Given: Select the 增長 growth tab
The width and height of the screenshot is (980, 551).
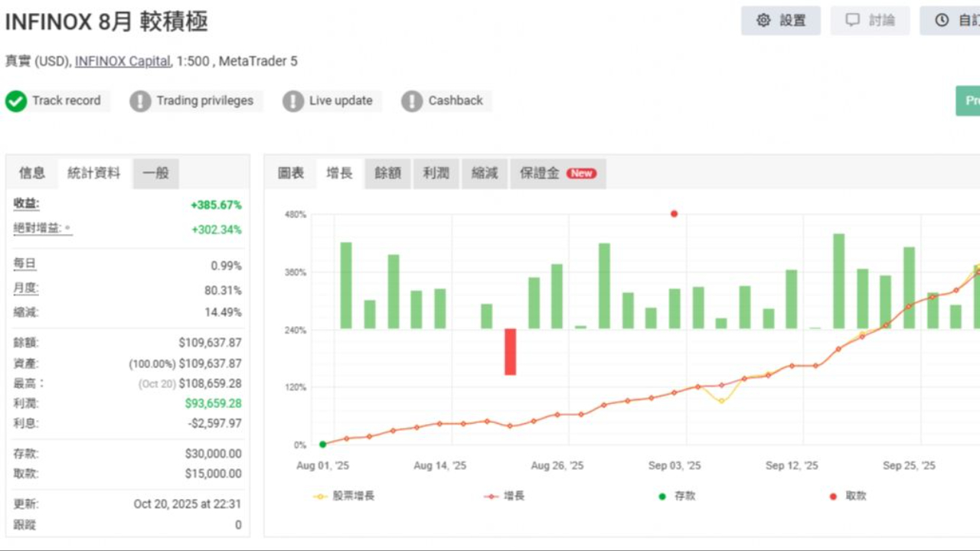Looking at the screenshot, I should 340,173.
